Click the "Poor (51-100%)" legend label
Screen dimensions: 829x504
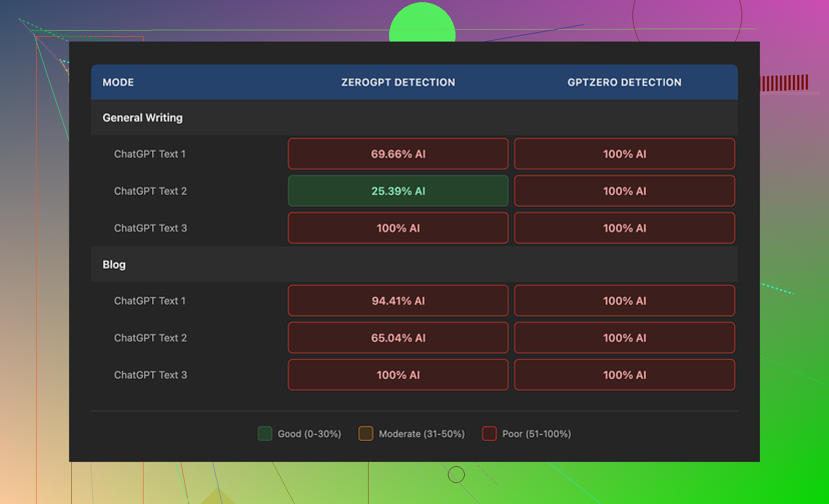coord(536,434)
